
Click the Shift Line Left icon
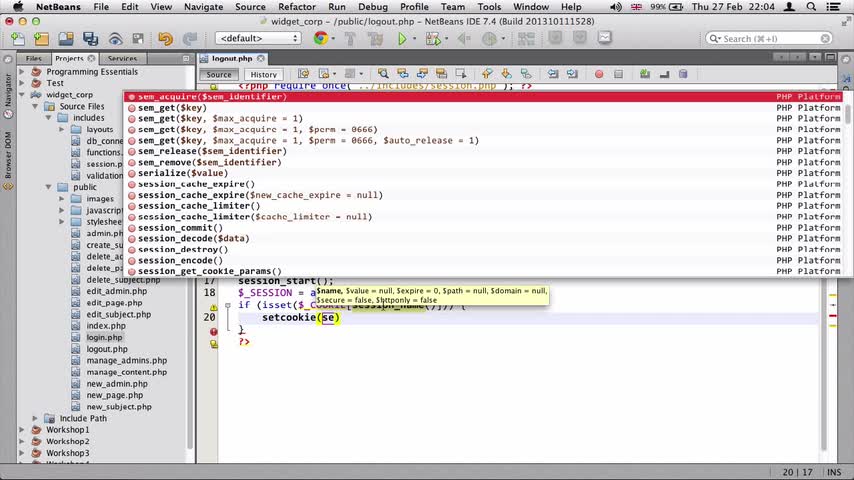553,74
